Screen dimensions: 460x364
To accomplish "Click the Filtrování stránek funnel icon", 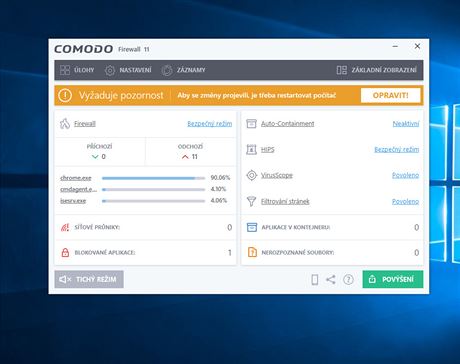I will point(251,201).
